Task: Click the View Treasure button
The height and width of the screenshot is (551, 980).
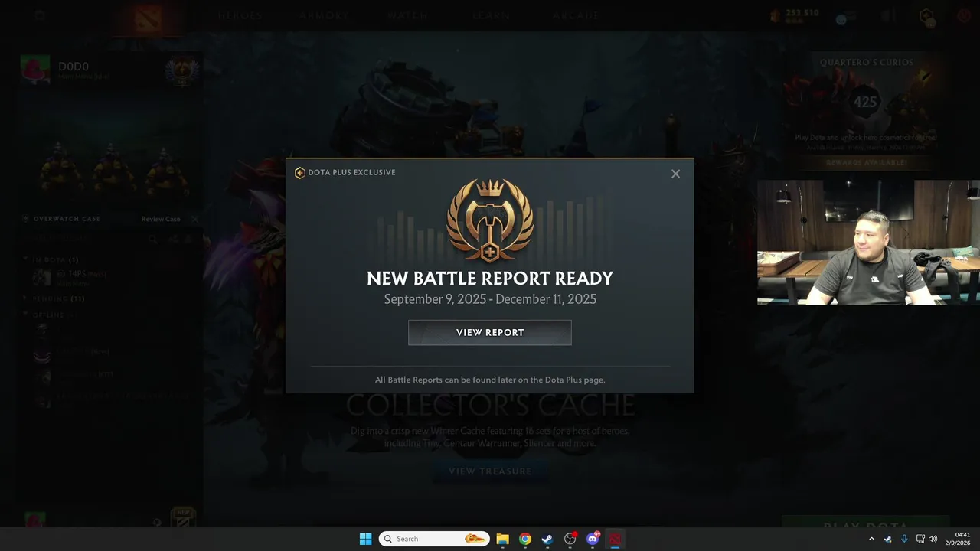Action: 490,471
